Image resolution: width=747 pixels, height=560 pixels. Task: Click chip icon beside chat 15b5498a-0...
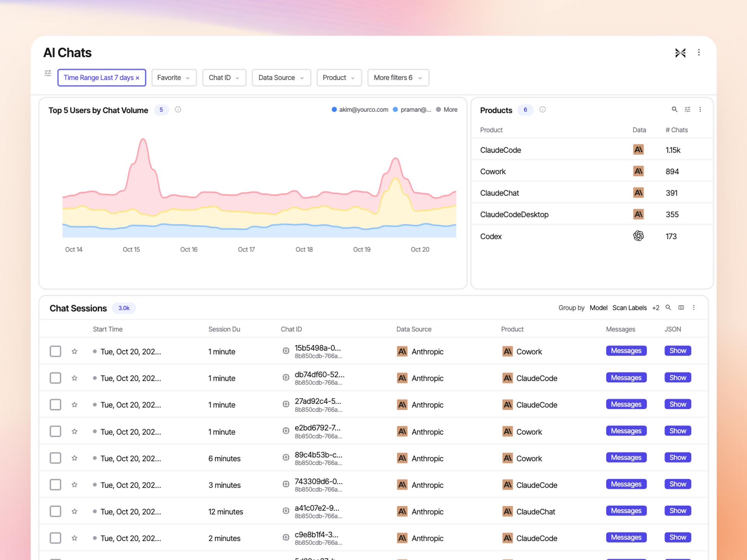point(286,351)
